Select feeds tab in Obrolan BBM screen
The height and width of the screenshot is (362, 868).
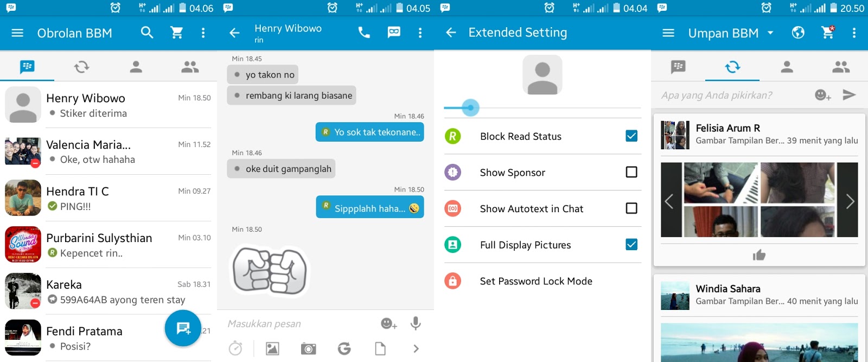81,67
